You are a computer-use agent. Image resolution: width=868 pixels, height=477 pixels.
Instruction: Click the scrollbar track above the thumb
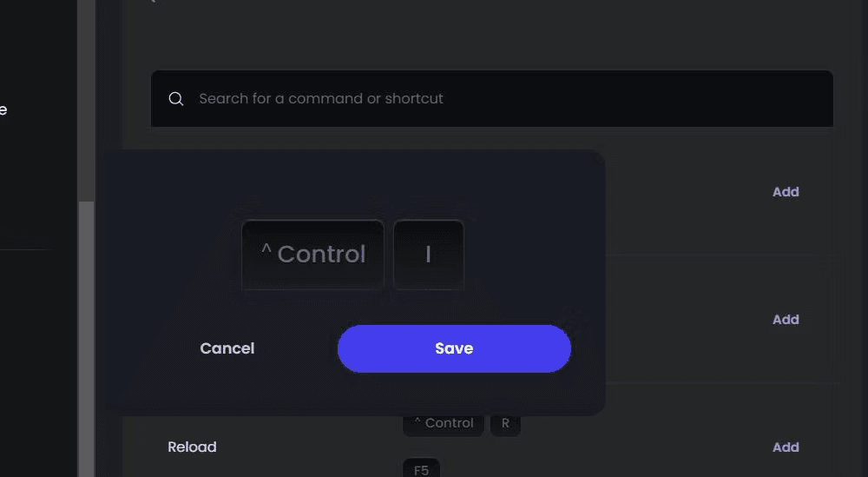coord(86,100)
